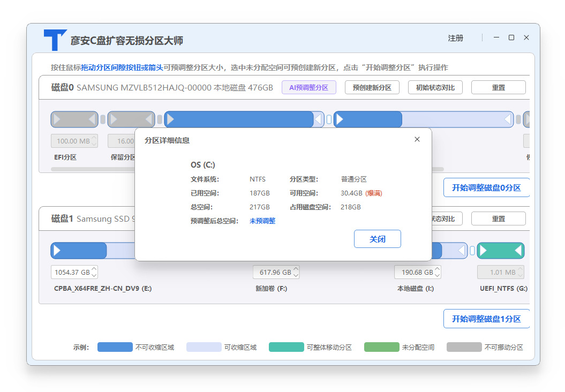This screenshot has width=565, height=392.
Task: Close the 分区详细信息 dialog with X
Action: pos(417,139)
